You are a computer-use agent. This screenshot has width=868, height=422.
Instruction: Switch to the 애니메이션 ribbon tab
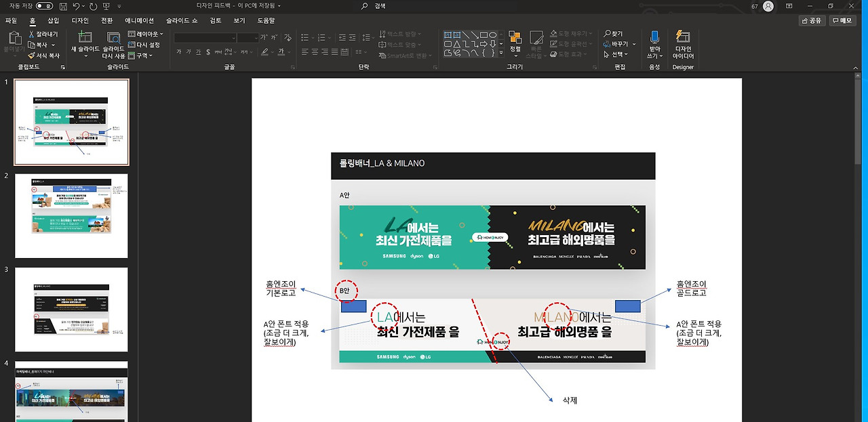[x=140, y=21]
